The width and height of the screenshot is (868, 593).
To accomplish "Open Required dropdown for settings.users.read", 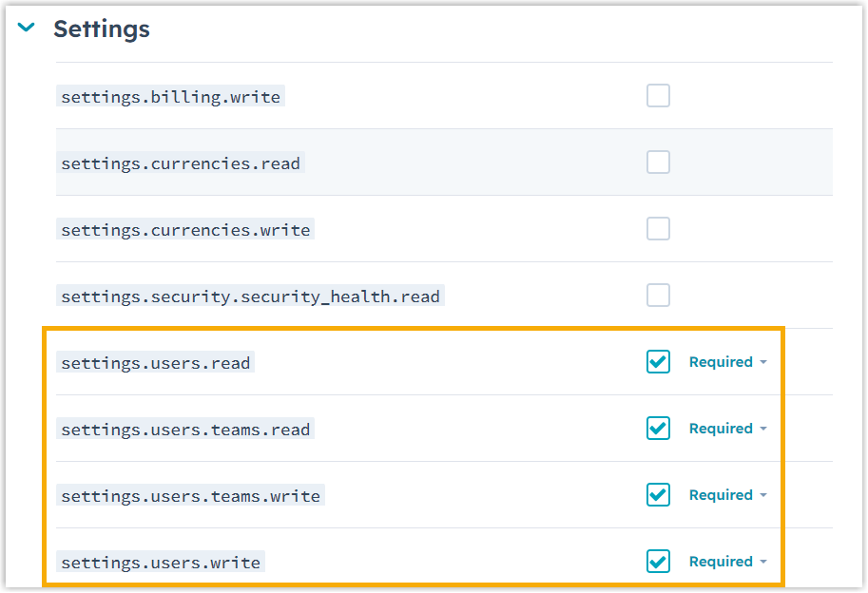I will 727,362.
